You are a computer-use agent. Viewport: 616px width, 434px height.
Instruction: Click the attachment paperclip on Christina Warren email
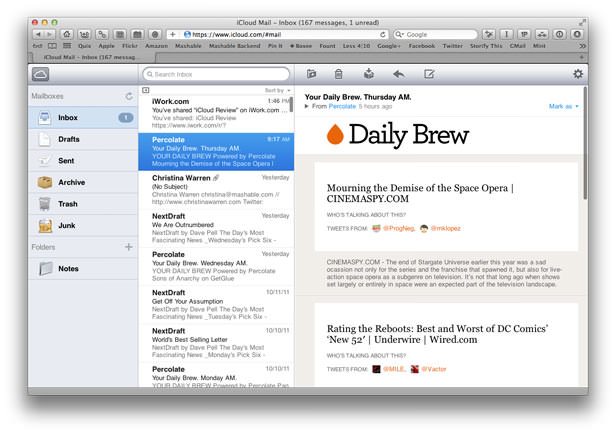[x=216, y=178]
